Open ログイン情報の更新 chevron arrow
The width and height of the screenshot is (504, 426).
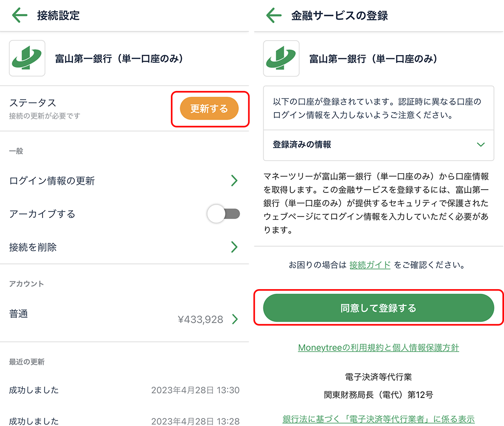[x=234, y=181]
